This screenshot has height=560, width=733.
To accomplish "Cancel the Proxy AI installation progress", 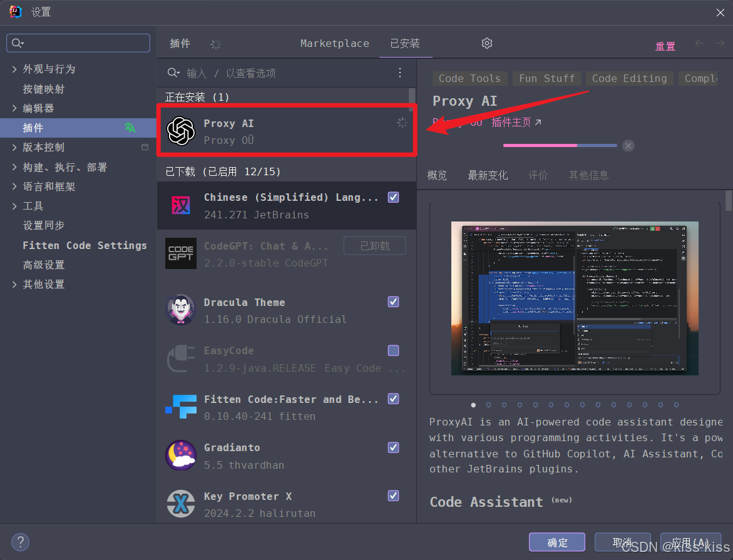I will point(628,146).
